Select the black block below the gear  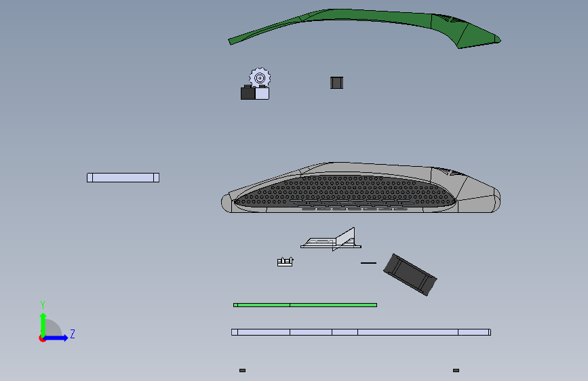(x=248, y=93)
